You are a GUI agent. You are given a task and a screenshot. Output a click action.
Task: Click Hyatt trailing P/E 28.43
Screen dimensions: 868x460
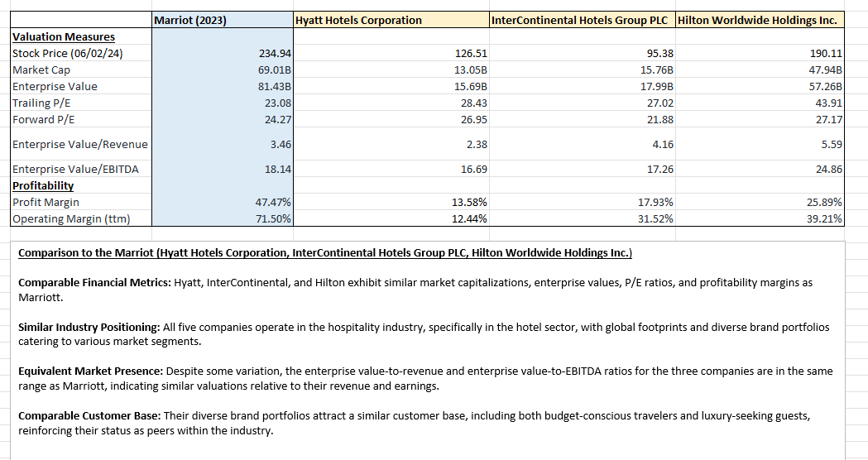391,103
